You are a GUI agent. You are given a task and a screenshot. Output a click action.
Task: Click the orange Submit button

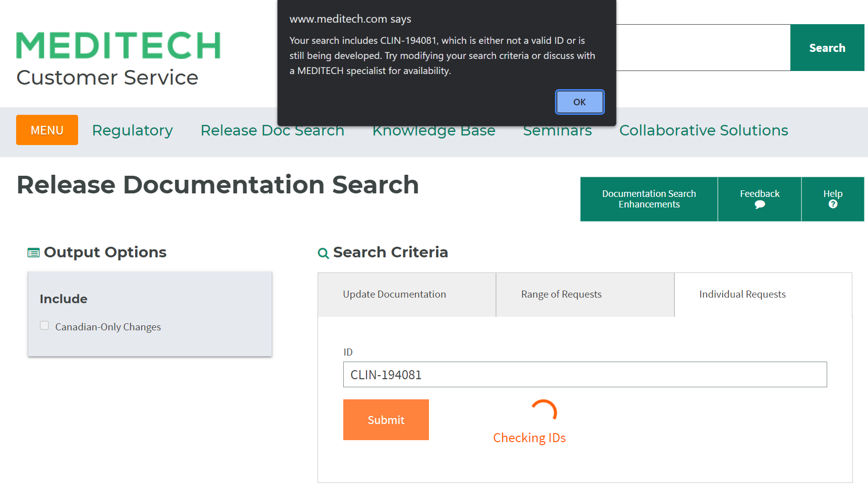click(x=386, y=420)
